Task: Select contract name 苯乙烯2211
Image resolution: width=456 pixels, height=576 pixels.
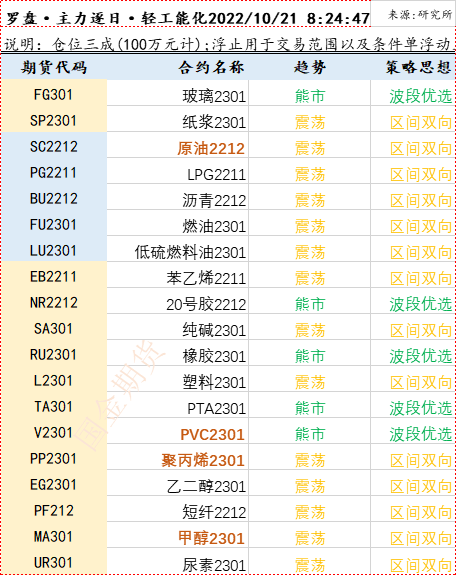Action: 206,279
